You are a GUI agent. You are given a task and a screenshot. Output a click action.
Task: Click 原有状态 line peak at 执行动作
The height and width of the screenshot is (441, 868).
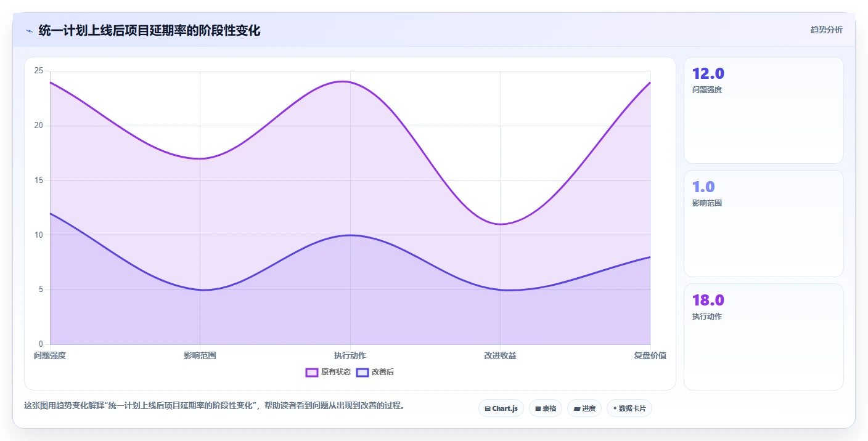pyautogui.click(x=350, y=82)
